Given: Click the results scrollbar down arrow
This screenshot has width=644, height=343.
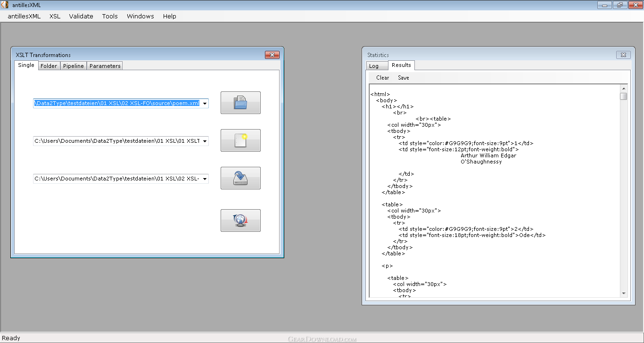Looking at the screenshot, I should (624, 293).
